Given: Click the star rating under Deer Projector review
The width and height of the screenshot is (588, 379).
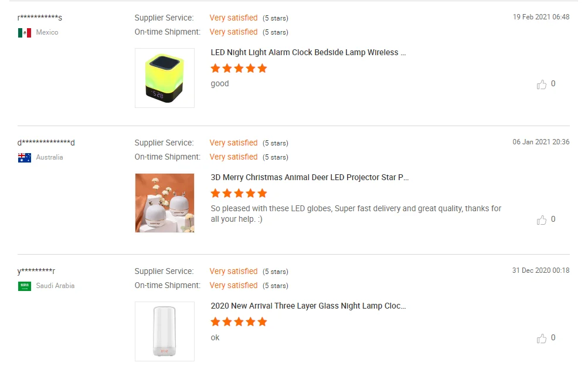Looking at the screenshot, I should pyautogui.click(x=239, y=194).
